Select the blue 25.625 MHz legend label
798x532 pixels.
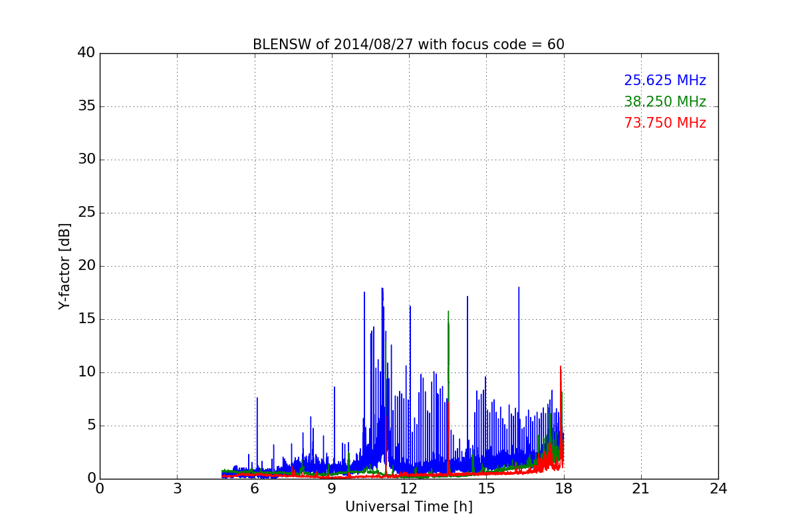pyautogui.click(x=665, y=80)
